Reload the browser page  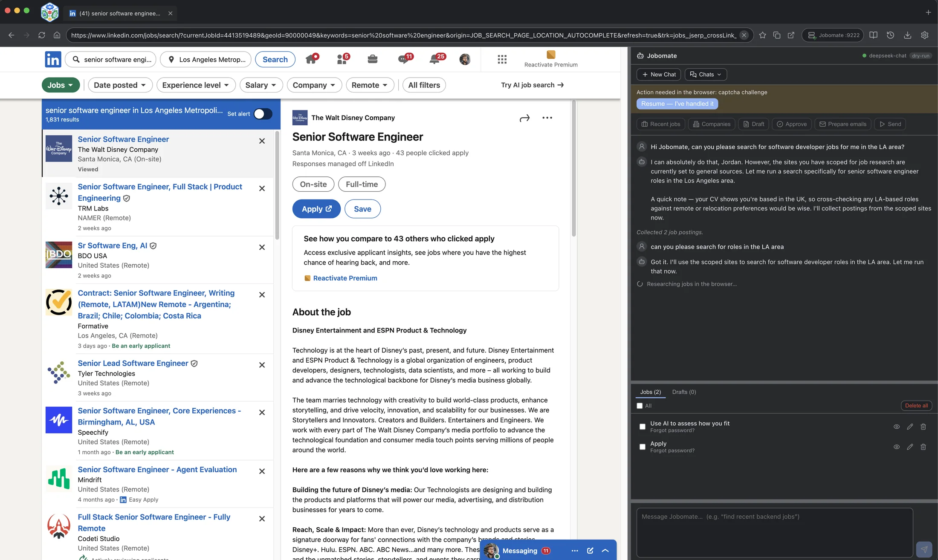41,35
